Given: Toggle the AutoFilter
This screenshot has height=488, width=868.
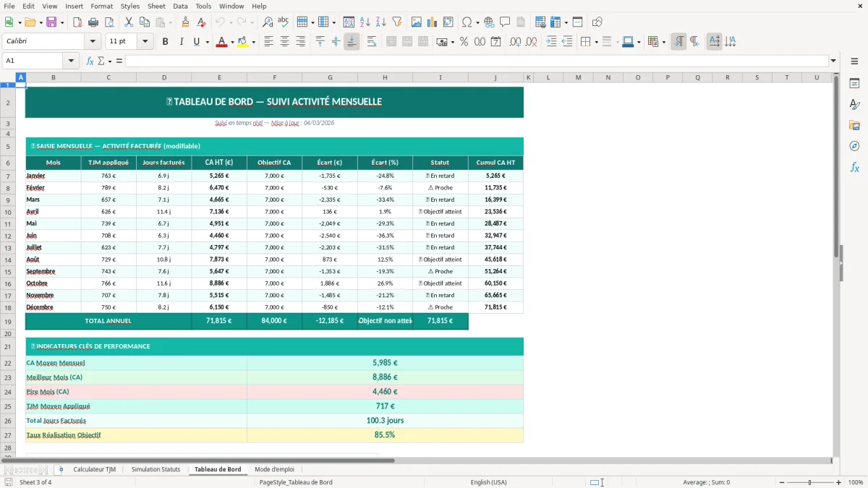Looking at the screenshot, I should [397, 22].
